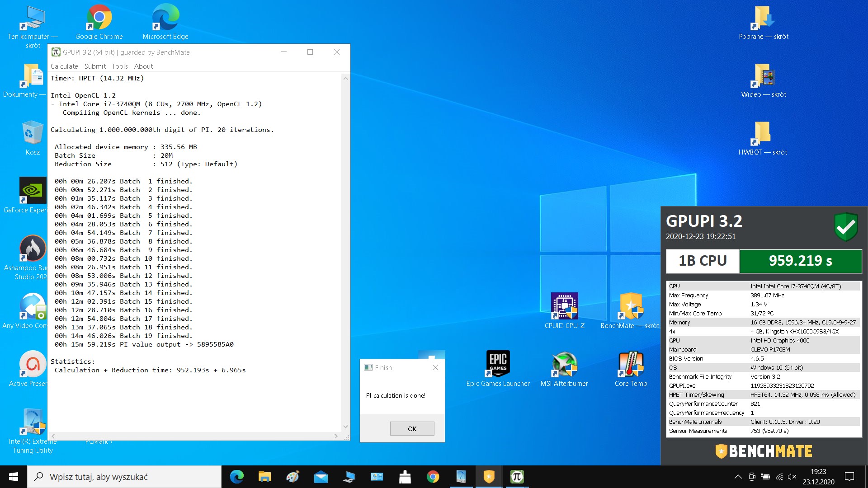Open Microsoft Edge from the taskbar
This screenshot has width=868, height=488.
coord(236,477)
